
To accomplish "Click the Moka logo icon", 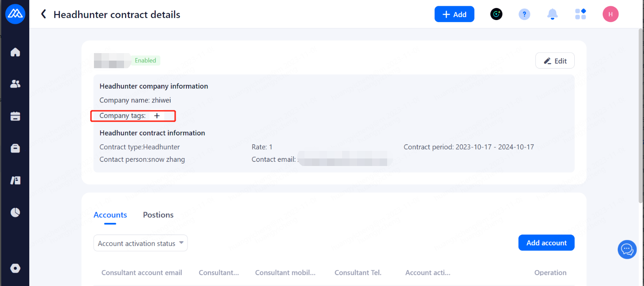I will [15, 14].
